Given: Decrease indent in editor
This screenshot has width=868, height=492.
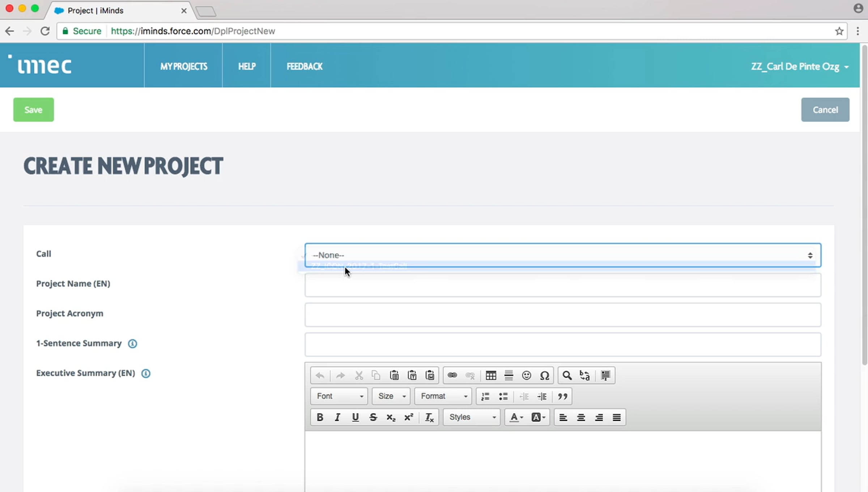Looking at the screenshot, I should pos(524,397).
